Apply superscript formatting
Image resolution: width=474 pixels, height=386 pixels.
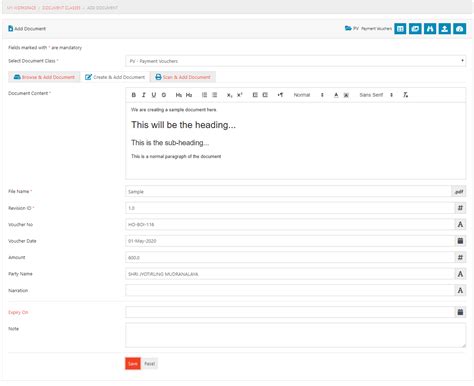click(x=240, y=95)
